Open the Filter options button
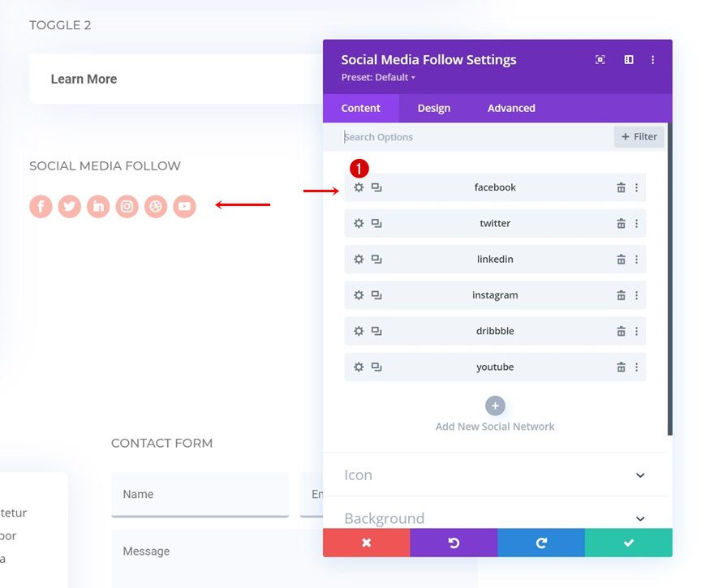Screen dimensions: 714x588 639,137
